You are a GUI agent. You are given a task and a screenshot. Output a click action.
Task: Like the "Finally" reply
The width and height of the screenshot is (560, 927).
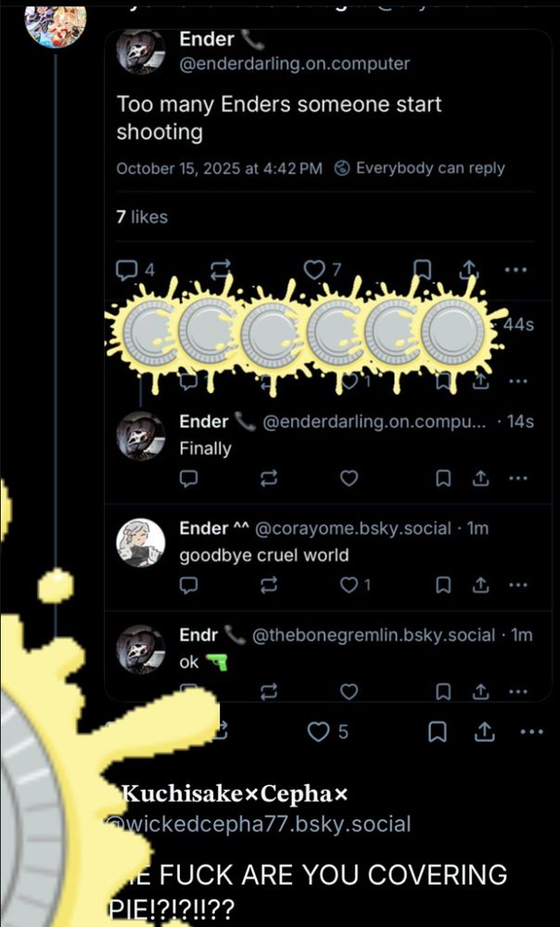[349, 477]
